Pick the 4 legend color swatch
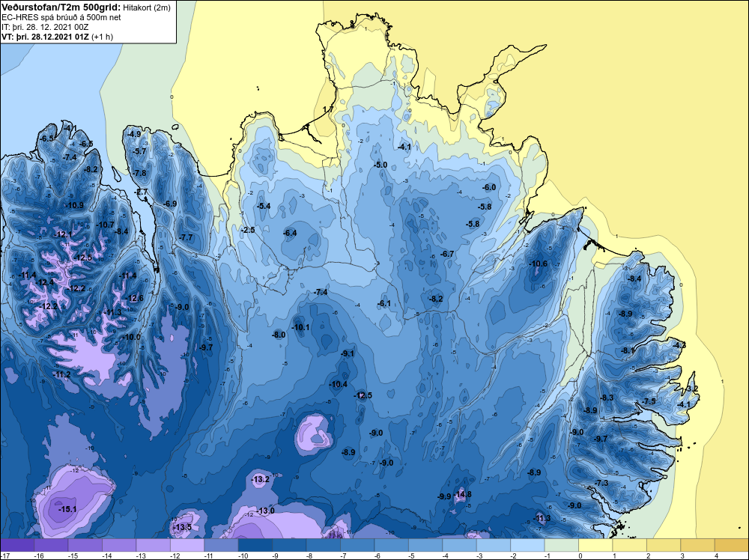 [x=732, y=545]
